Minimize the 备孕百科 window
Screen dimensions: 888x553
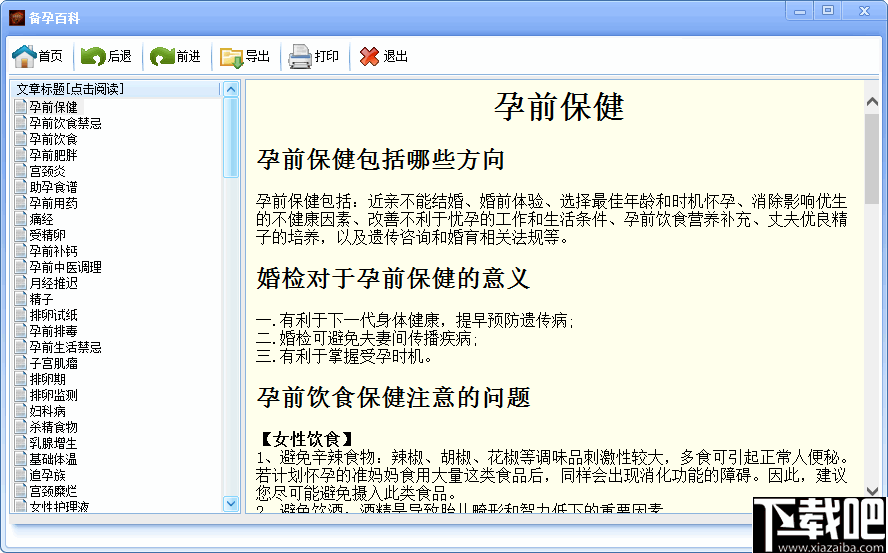tap(800, 11)
